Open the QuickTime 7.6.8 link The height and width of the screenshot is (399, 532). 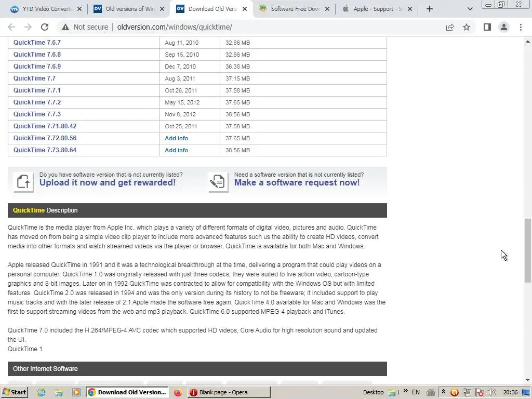[x=37, y=54]
